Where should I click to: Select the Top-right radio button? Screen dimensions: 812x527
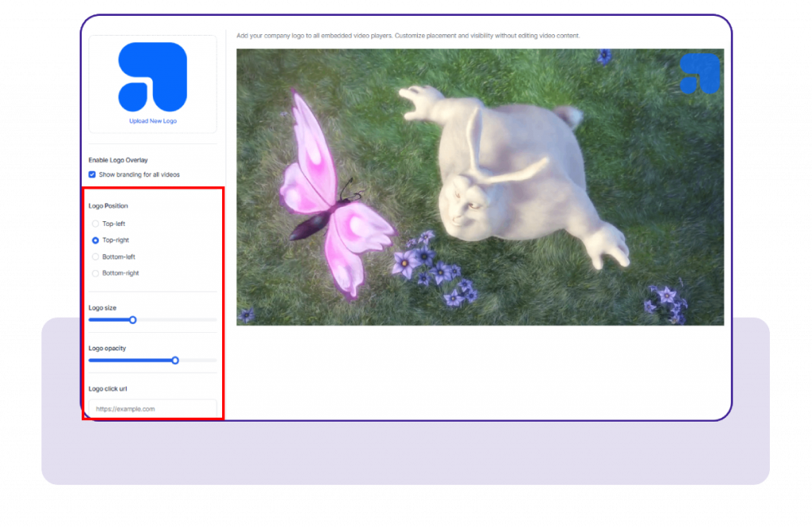[96, 240]
